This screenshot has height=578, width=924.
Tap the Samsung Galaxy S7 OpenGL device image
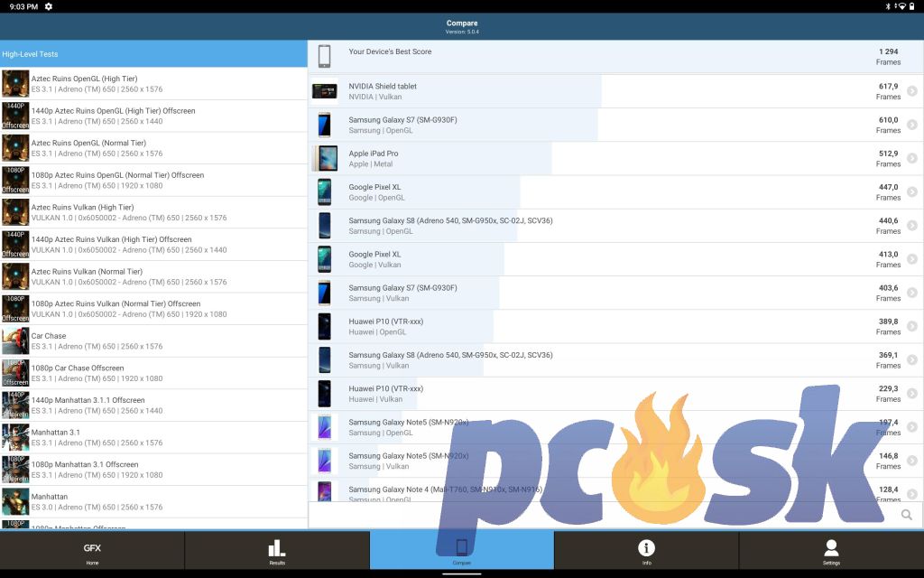325,125
